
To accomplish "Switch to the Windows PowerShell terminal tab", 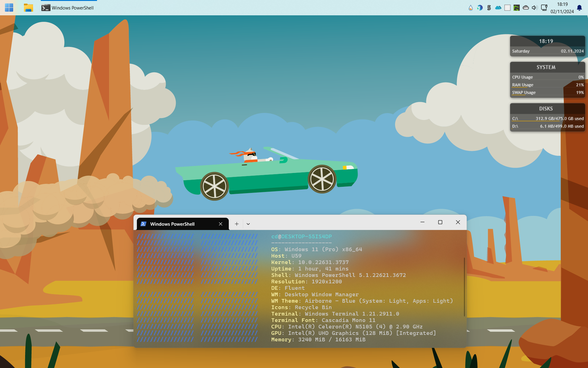I will (182, 224).
